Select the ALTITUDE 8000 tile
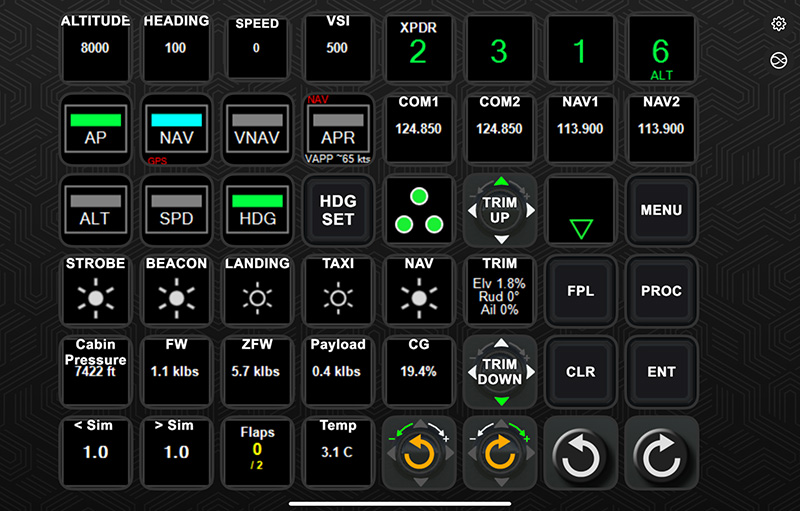This screenshot has height=511, width=800. point(95,48)
